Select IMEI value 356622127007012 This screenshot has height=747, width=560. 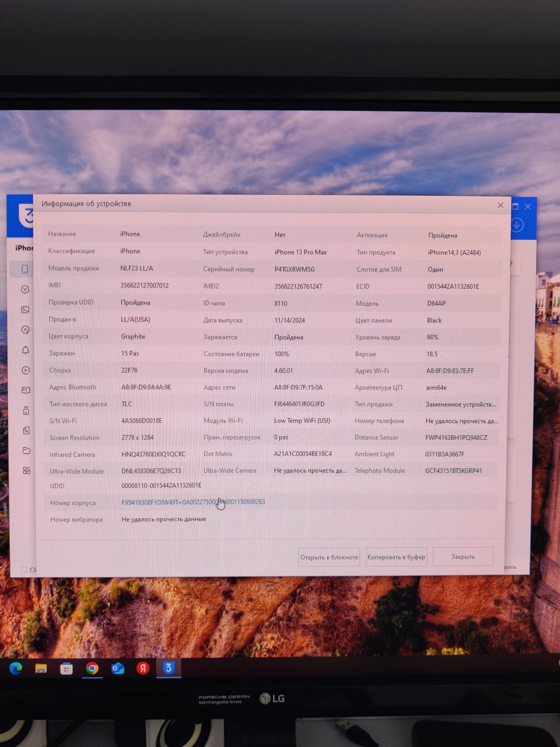[x=144, y=285]
